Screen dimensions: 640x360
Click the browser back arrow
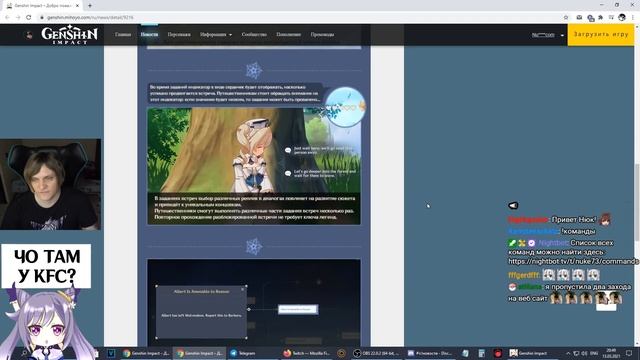click(x=7, y=17)
